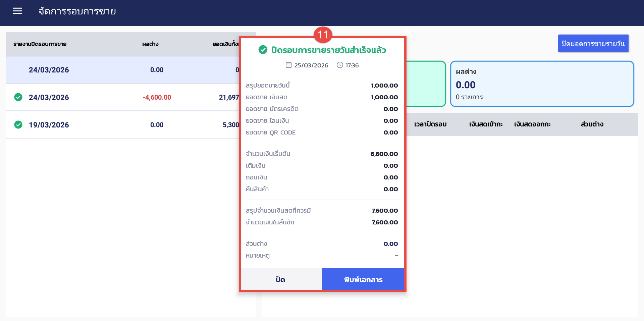Click the ส่วนต่าง column header on right table
Viewport: 644px width, 321px height.
click(x=592, y=124)
